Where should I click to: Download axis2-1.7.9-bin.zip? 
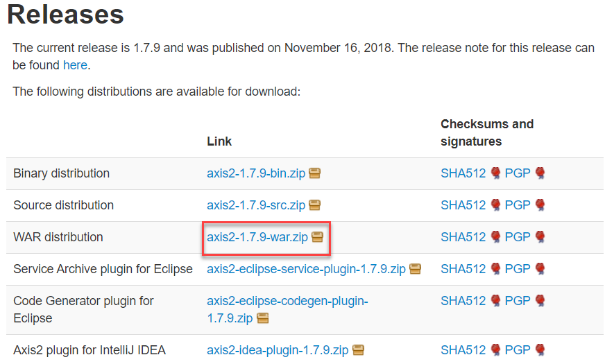[256, 173]
